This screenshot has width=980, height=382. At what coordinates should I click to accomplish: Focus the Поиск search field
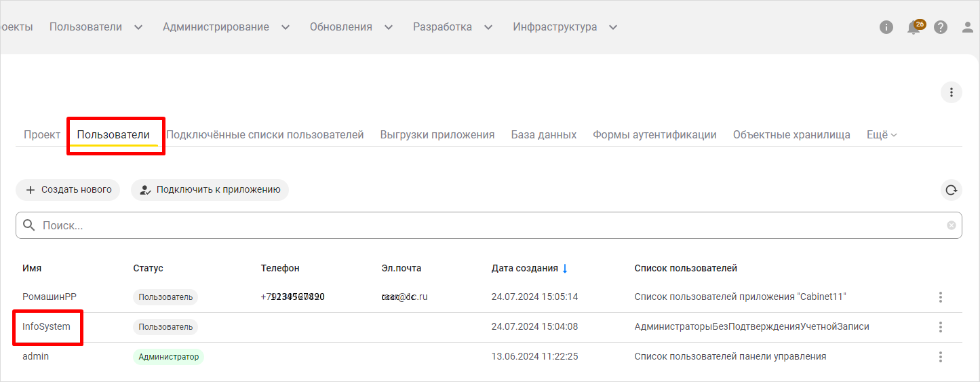point(489,225)
